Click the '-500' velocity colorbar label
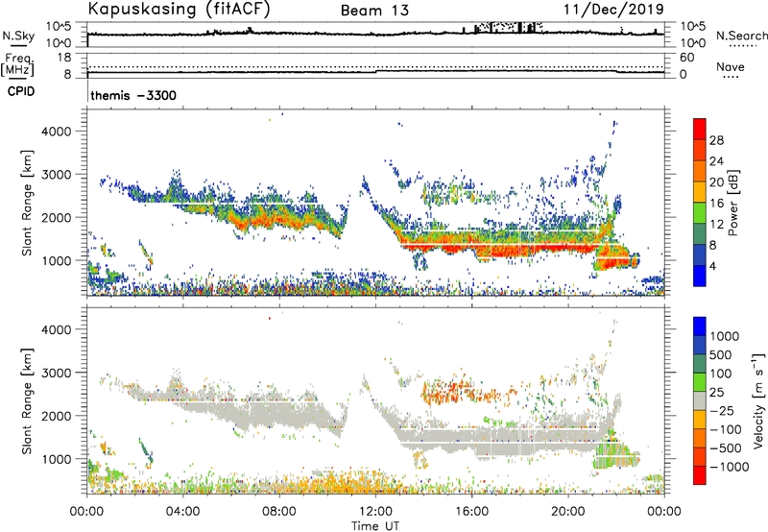768x532 pixels. (x=724, y=448)
